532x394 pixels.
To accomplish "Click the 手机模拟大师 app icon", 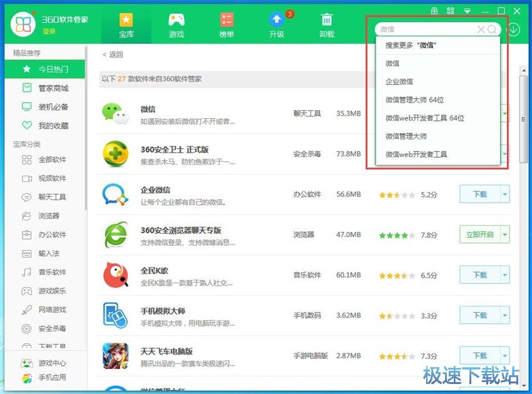I will click(x=116, y=315).
